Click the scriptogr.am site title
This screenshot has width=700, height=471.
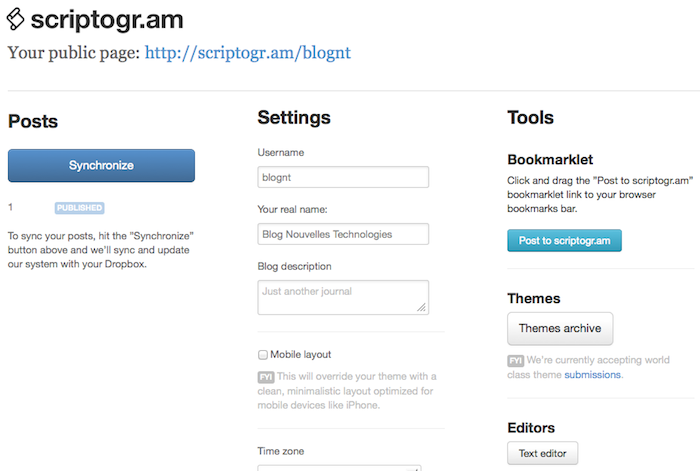tap(107, 20)
